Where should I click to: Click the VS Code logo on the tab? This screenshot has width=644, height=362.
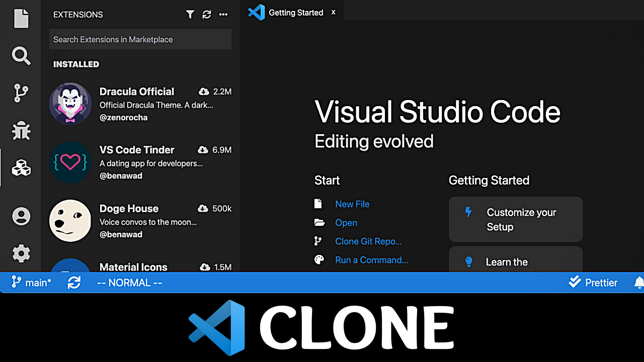point(257,12)
